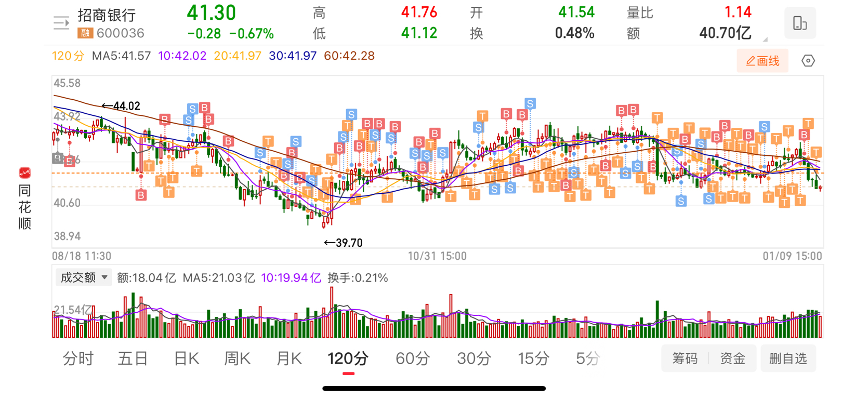Click the stock name 招商银行

click(107, 15)
